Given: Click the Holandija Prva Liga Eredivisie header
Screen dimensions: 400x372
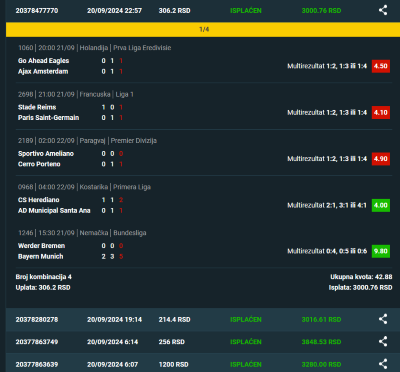Looking at the screenshot, I should pyautogui.click(x=94, y=48).
